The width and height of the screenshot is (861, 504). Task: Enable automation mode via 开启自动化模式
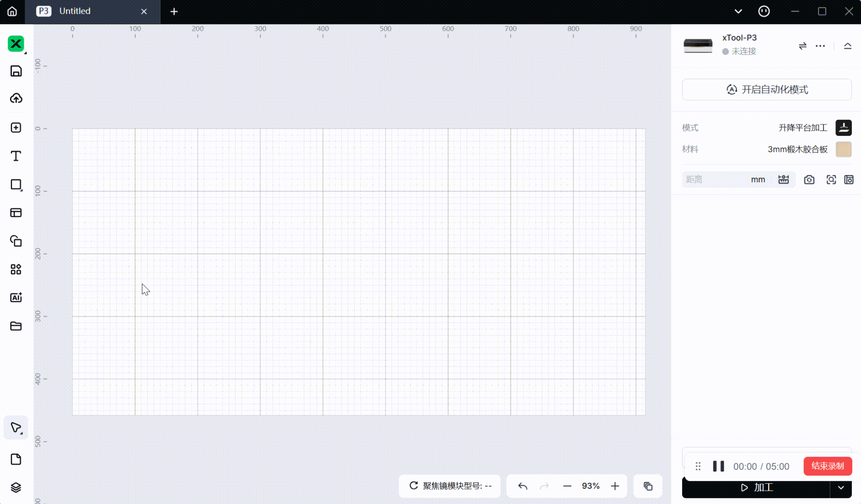[766, 90]
